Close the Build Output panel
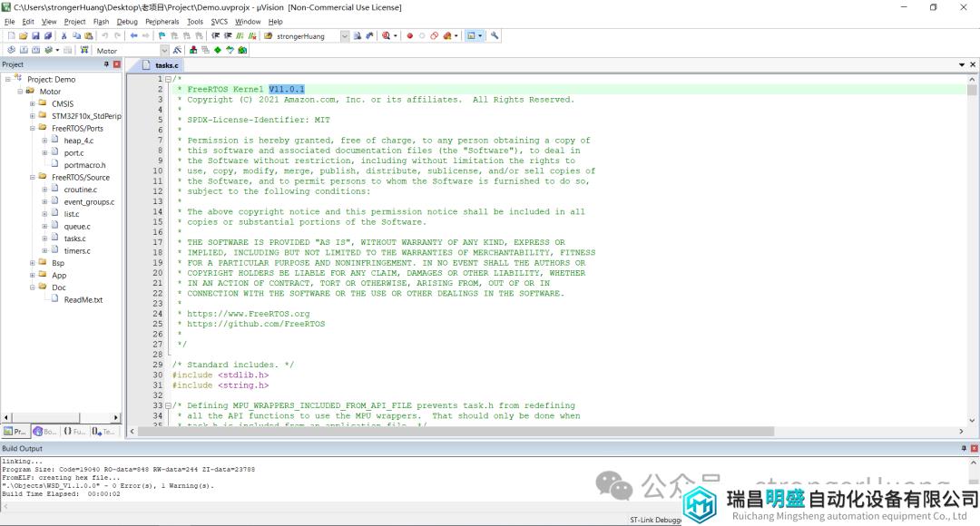 click(x=974, y=449)
